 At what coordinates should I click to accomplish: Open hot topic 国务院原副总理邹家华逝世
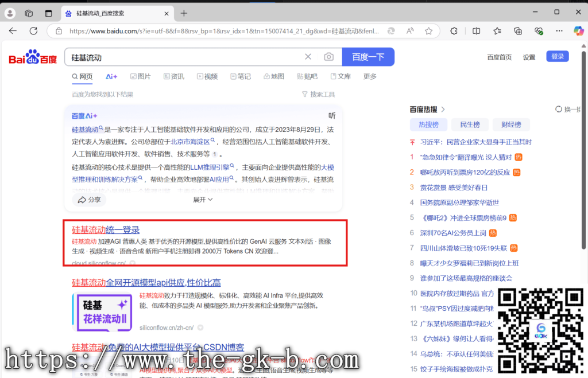(459, 202)
